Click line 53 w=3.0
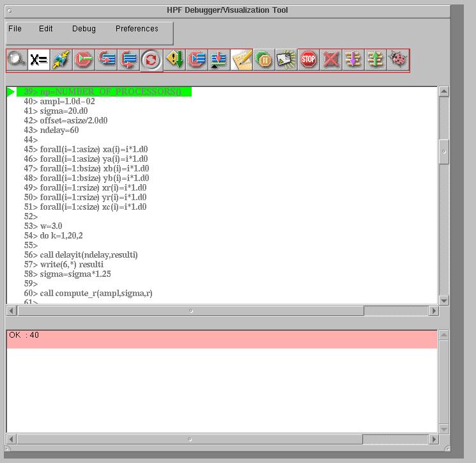476x463 pixels. coord(43,226)
